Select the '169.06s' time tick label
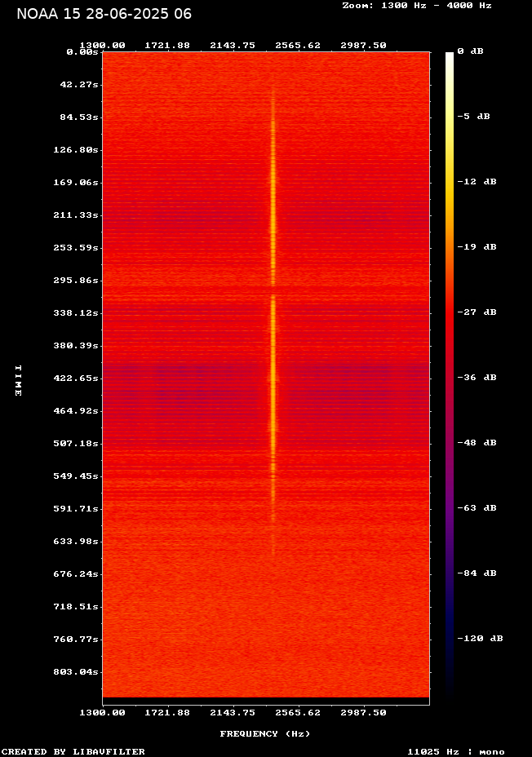Image resolution: width=532 pixels, height=757 pixels. pyautogui.click(x=76, y=183)
